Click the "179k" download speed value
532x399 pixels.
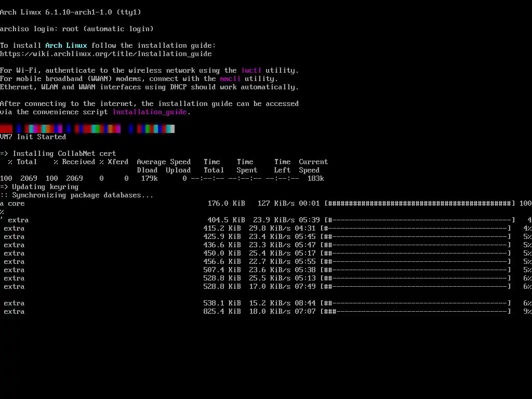pyautogui.click(x=150, y=179)
